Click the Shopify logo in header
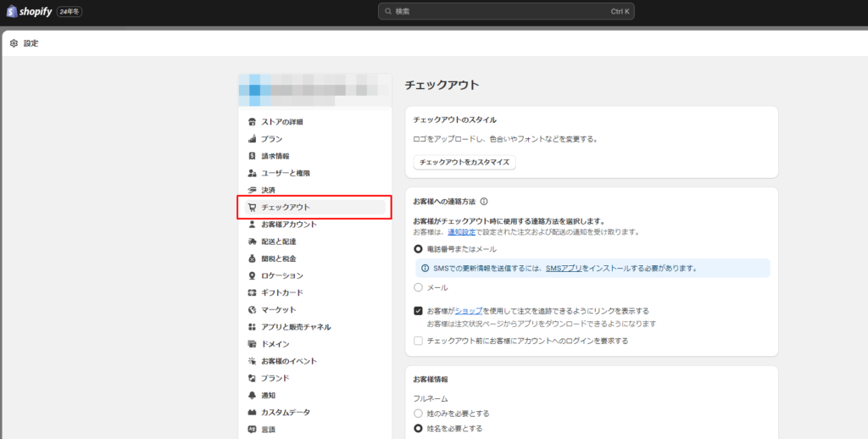This screenshot has width=868, height=439. pos(30,12)
